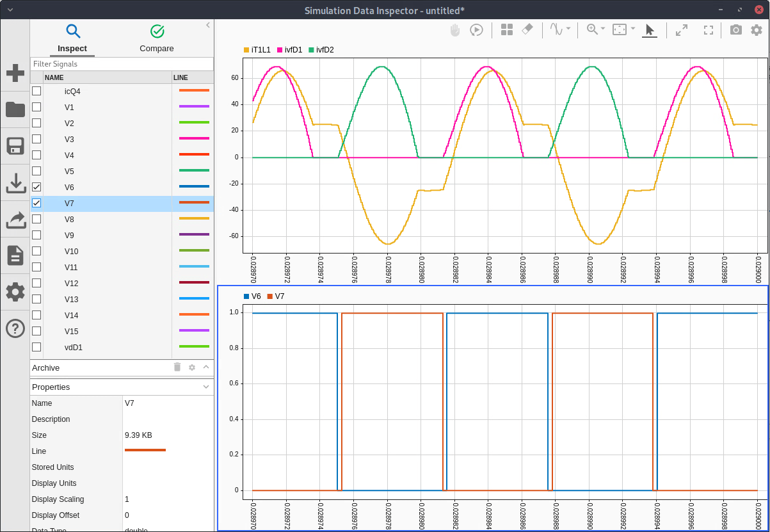Open the subplot layout grid icon

click(x=507, y=30)
